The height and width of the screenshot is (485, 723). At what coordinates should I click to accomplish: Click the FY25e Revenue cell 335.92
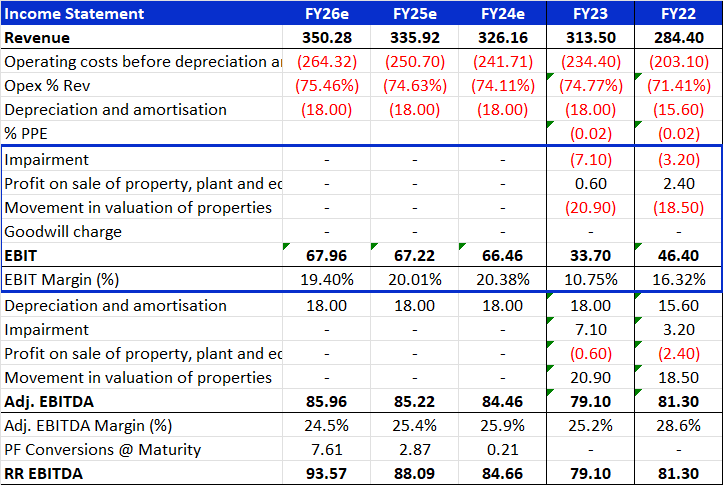pyautogui.click(x=414, y=38)
